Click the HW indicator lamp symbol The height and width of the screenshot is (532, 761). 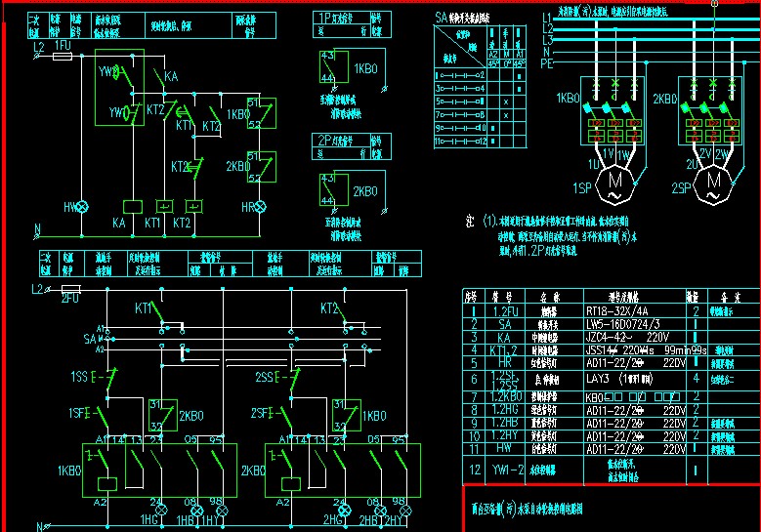tap(83, 207)
